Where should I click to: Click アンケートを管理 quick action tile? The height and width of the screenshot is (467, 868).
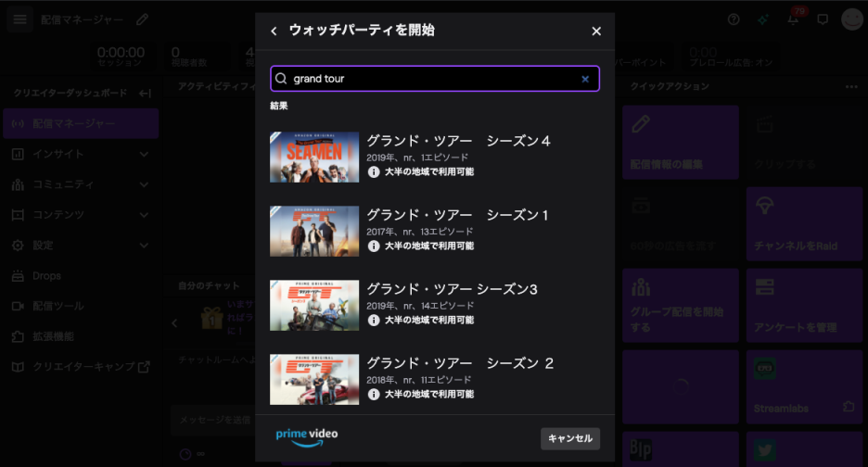[804, 306]
